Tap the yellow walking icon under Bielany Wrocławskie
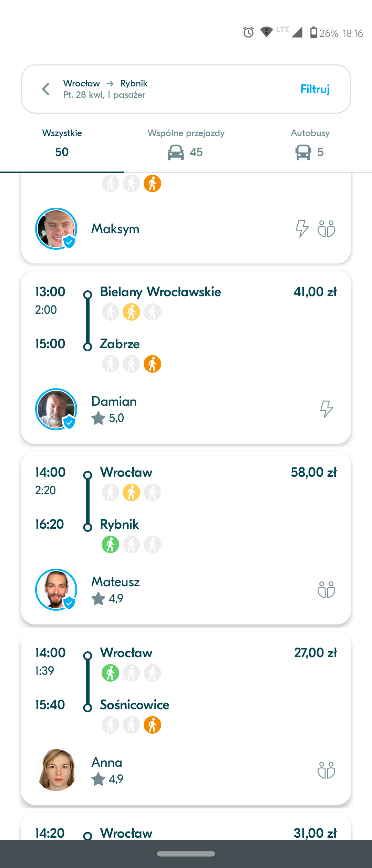372x868 pixels. pyautogui.click(x=132, y=312)
